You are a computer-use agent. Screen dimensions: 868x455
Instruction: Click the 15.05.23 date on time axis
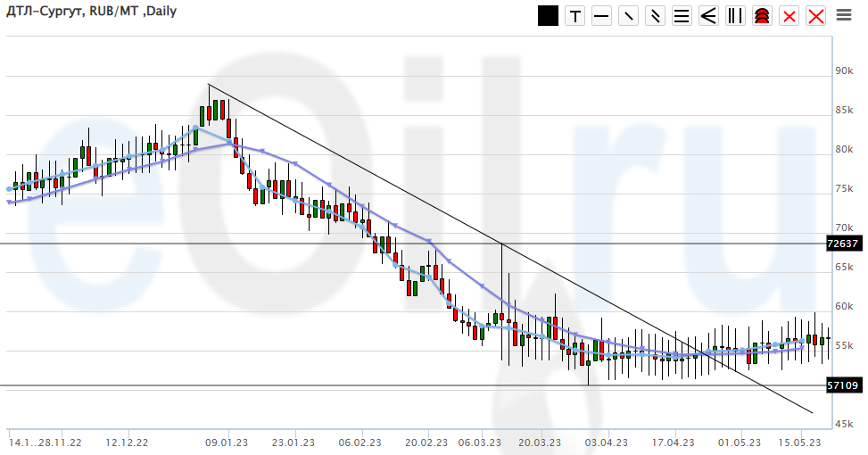tap(800, 442)
